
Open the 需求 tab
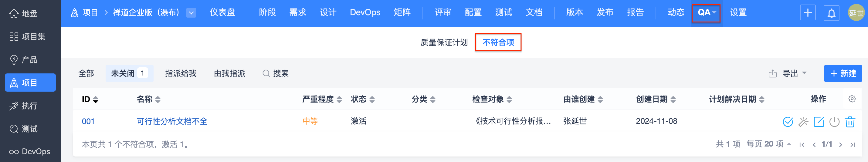pyautogui.click(x=297, y=12)
